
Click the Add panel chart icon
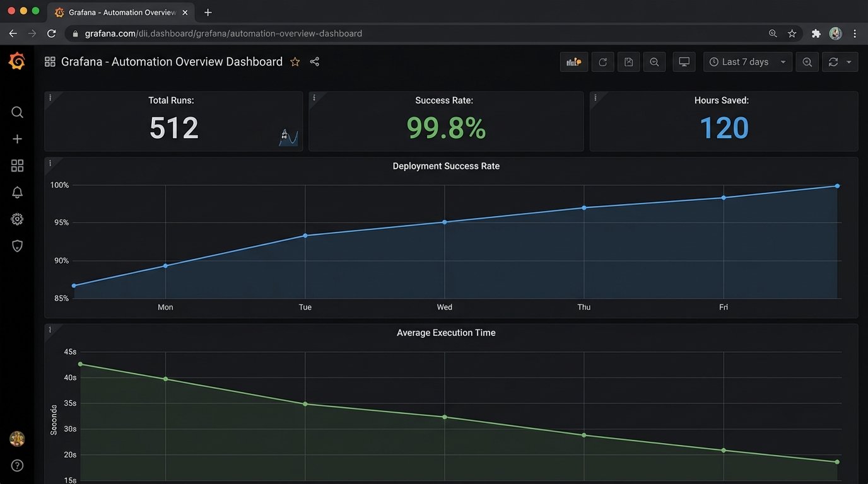point(573,62)
